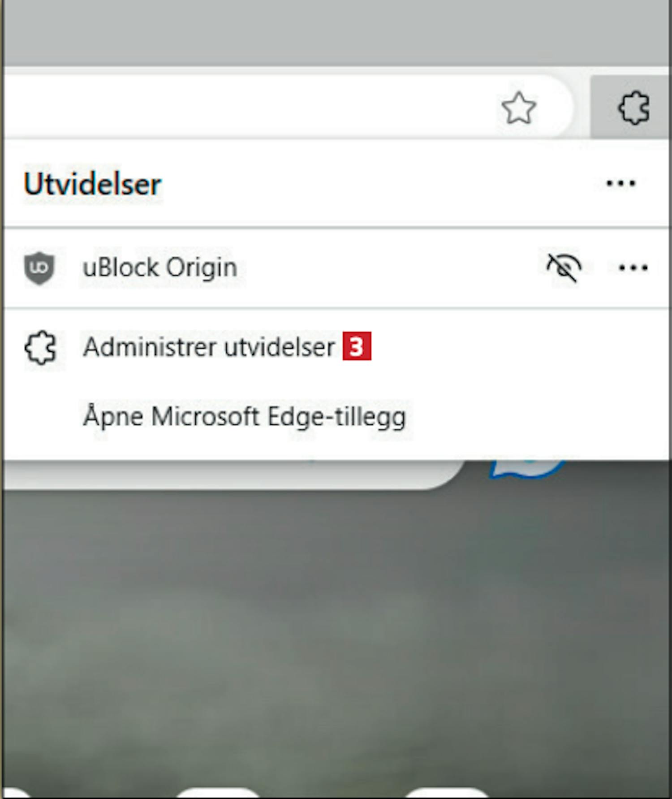Click empty tab strip above address bar
Image resolution: width=672 pixels, height=799 pixels.
pos(336,32)
